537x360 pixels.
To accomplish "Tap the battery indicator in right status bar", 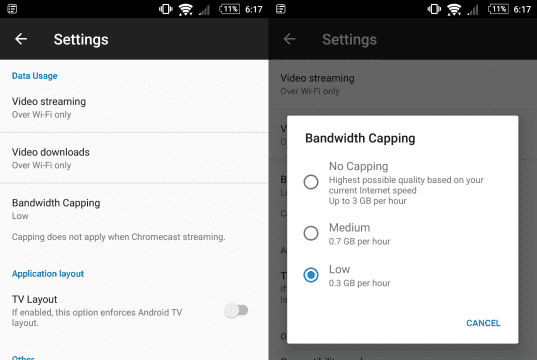I will point(498,9).
